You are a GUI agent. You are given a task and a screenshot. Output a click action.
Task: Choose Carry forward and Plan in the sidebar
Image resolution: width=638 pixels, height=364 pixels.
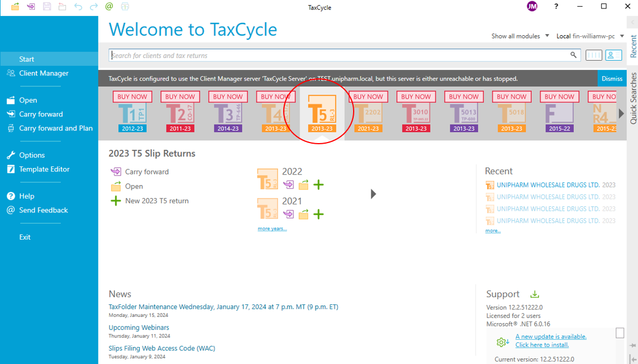(x=49, y=128)
